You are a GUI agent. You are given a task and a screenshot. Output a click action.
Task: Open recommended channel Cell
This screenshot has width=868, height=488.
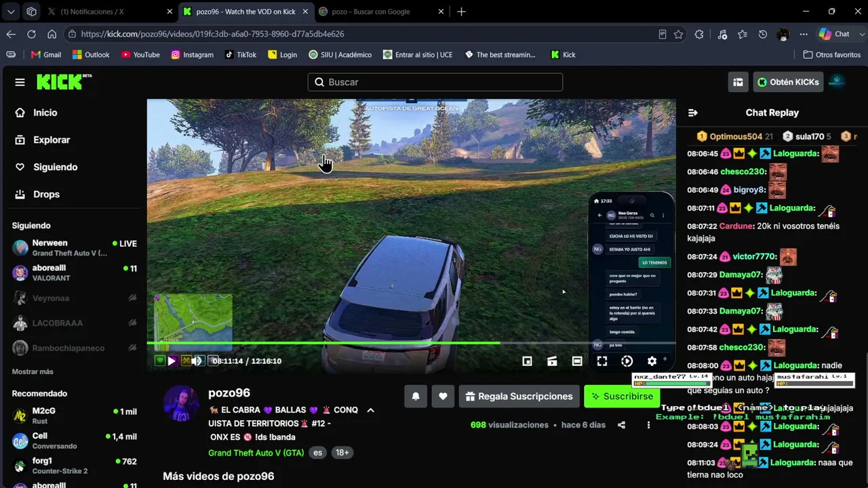coord(75,441)
